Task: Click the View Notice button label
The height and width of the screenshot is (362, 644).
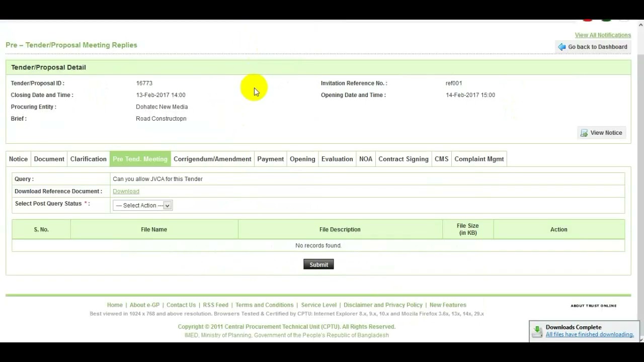Action: point(606,133)
